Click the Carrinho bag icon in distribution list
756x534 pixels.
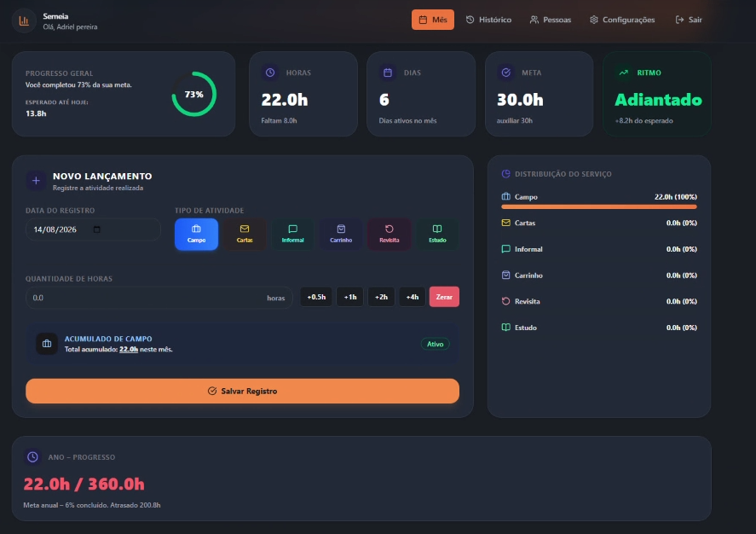coord(505,275)
